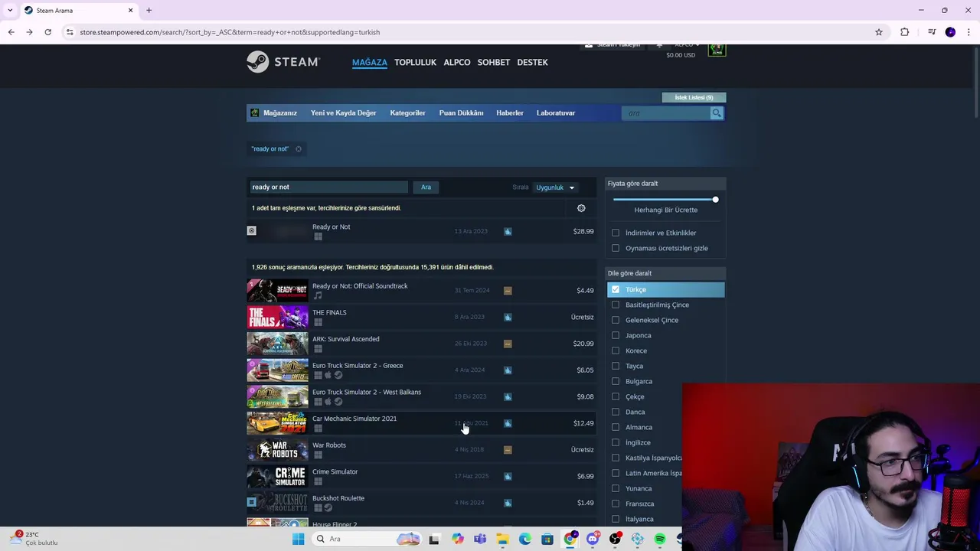980x551 pixels.
Task: Reload the page in browser
Action: pyautogui.click(x=47, y=32)
